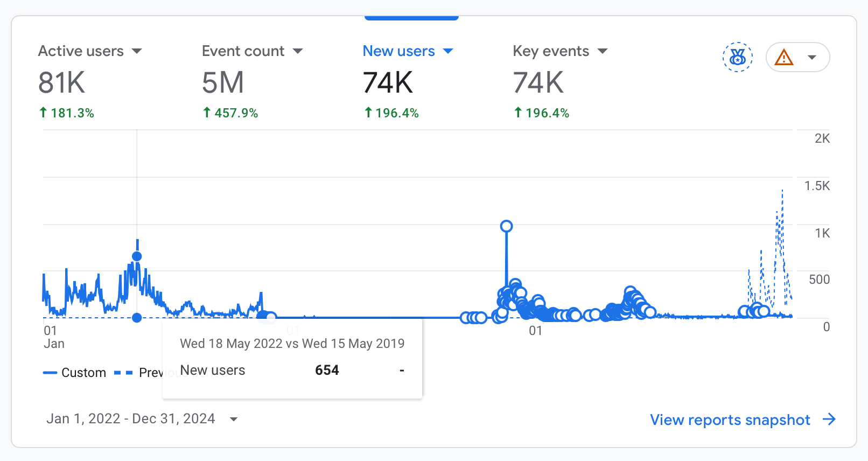Viewport: 868px width, 461px height.
Task: Switch chart to the Event count metric
Action: pyautogui.click(x=243, y=51)
